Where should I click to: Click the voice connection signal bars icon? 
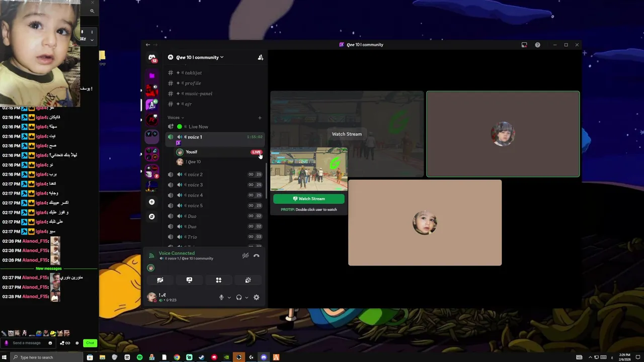(151, 255)
